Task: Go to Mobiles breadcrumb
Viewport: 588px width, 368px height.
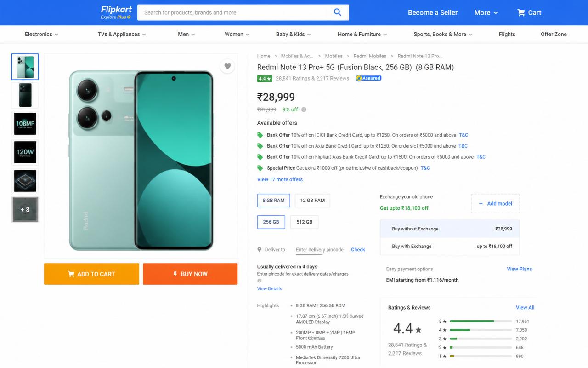Action: click(334, 56)
